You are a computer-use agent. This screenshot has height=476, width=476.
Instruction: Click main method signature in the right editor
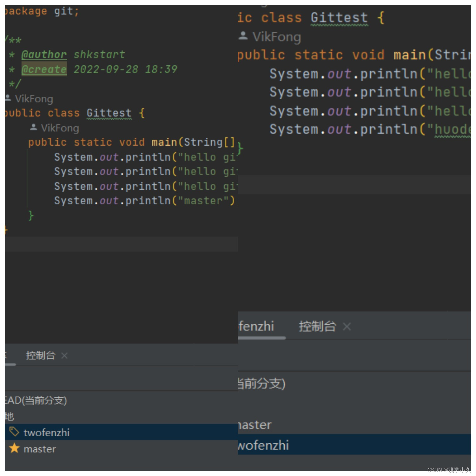[x=354, y=55]
